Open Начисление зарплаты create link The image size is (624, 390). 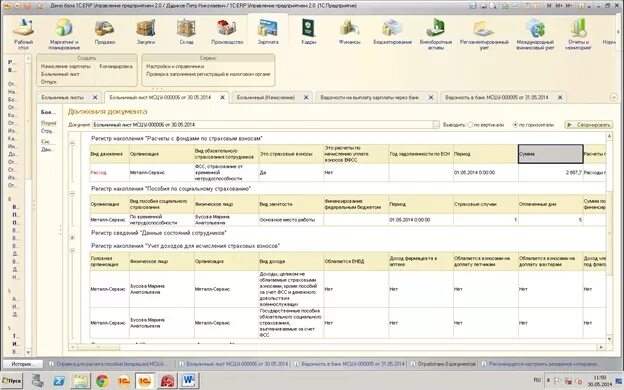(x=66, y=66)
